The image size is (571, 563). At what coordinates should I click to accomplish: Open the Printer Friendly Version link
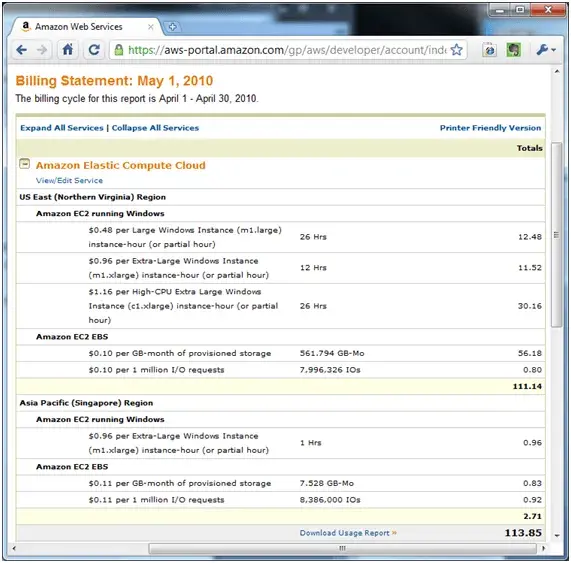click(490, 128)
